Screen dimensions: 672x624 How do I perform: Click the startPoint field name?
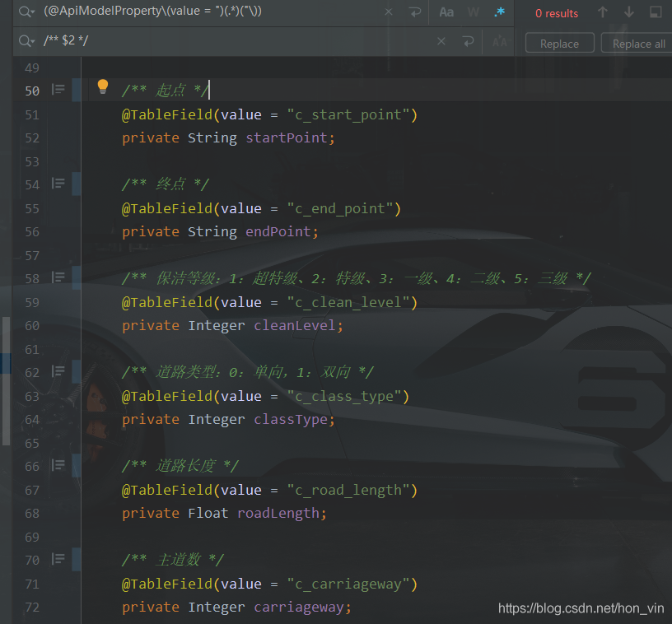286,138
